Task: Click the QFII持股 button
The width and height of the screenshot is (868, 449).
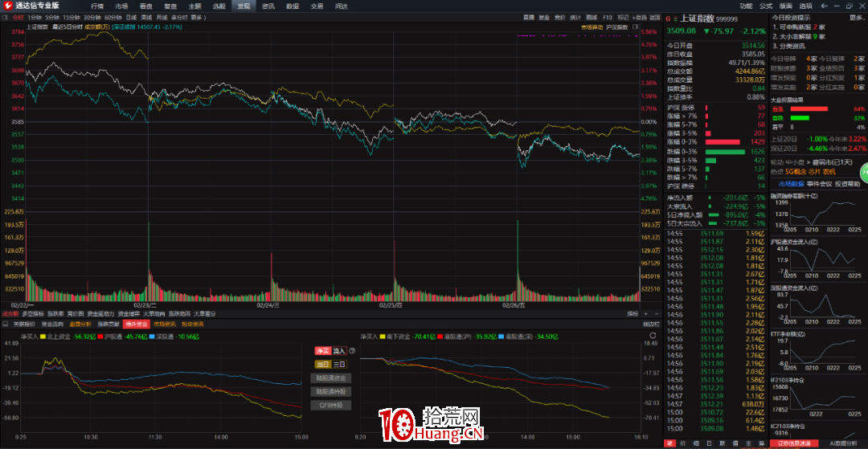Action: (331, 406)
